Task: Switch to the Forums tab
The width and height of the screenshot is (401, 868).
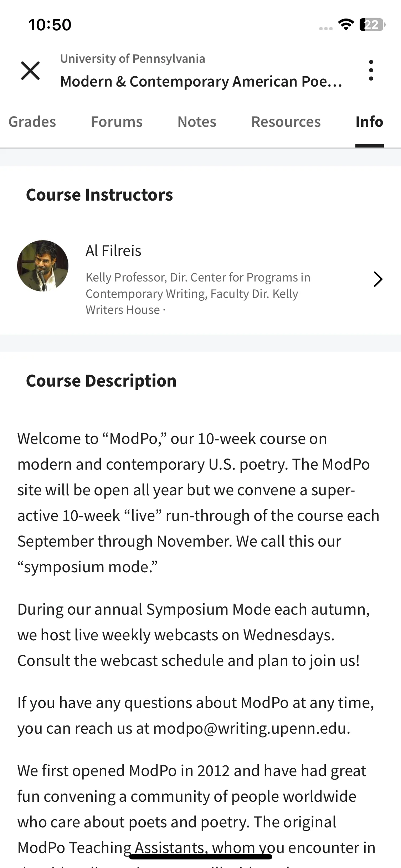Action: click(117, 122)
